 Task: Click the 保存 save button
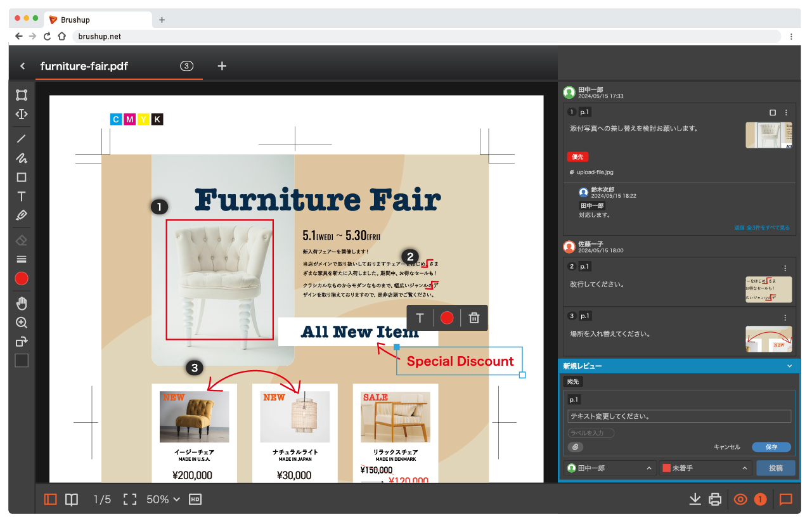(771, 447)
